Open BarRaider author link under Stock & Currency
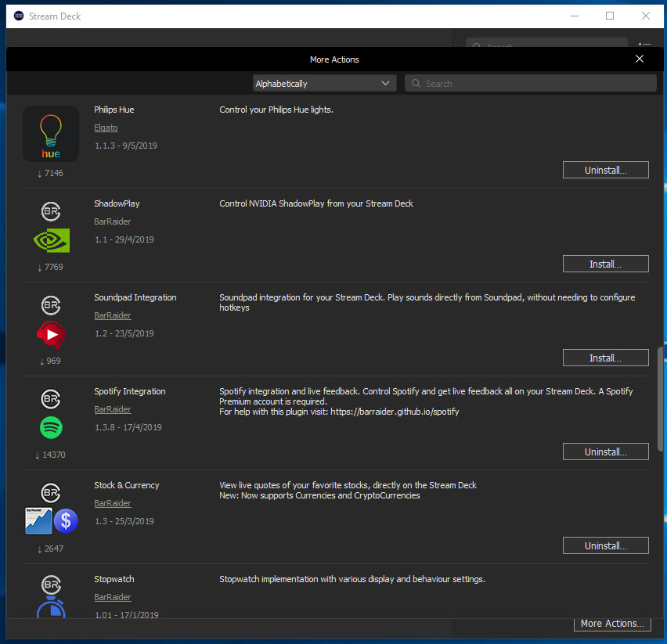 (x=112, y=503)
